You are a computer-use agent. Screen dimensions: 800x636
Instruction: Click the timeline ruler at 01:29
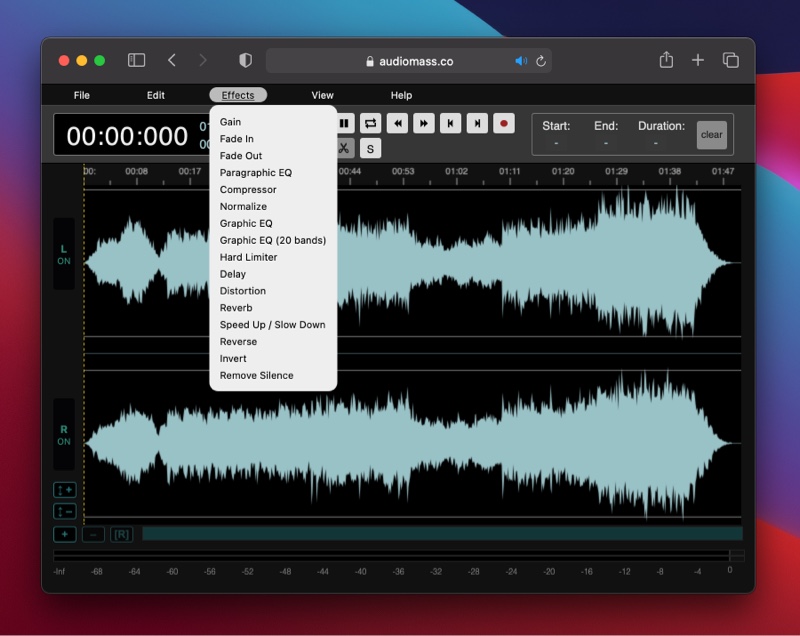point(616,172)
